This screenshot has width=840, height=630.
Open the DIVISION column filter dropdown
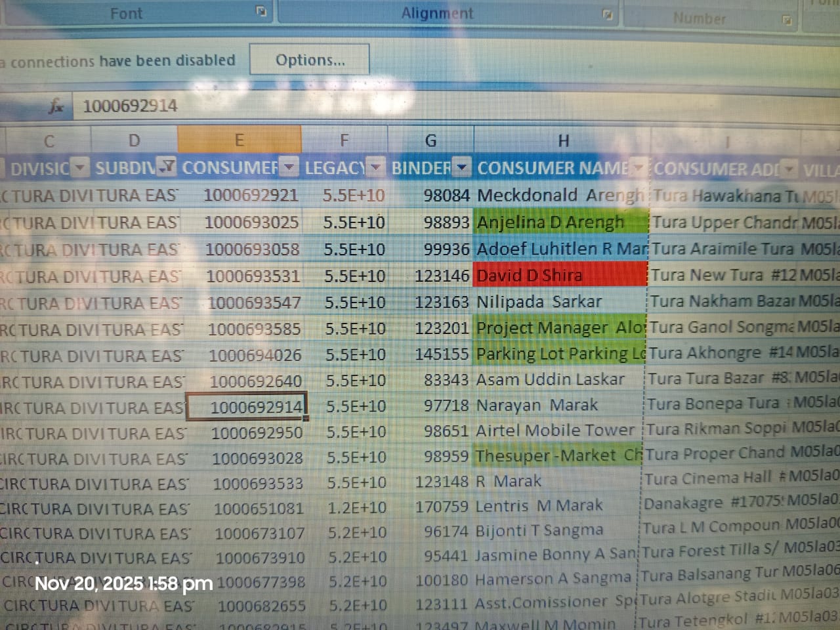(79, 168)
